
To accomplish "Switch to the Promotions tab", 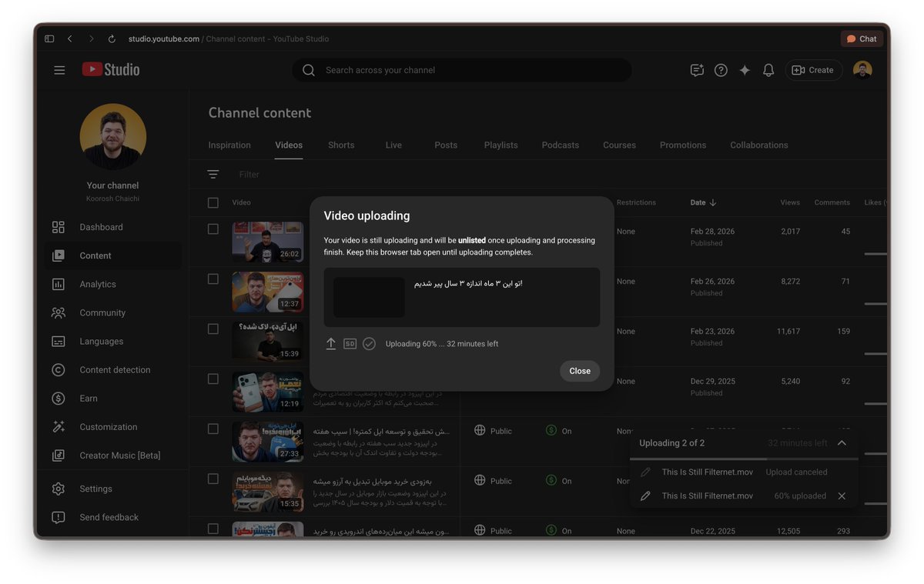I will coord(683,145).
